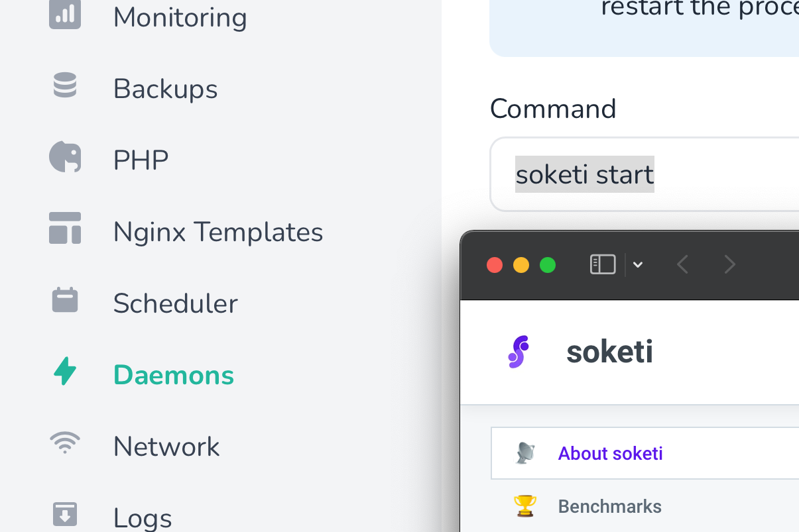The image size is (799, 532).
Task: Click inside the Command input field
Action: 584,174
